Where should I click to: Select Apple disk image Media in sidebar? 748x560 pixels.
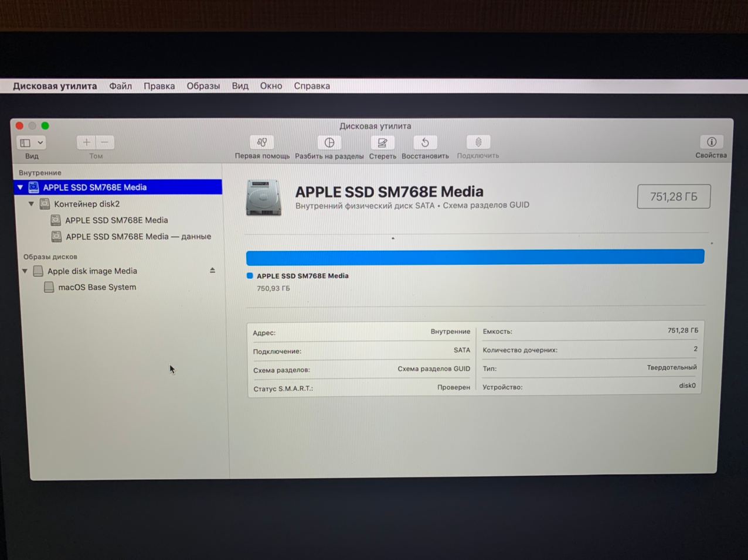[92, 271]
